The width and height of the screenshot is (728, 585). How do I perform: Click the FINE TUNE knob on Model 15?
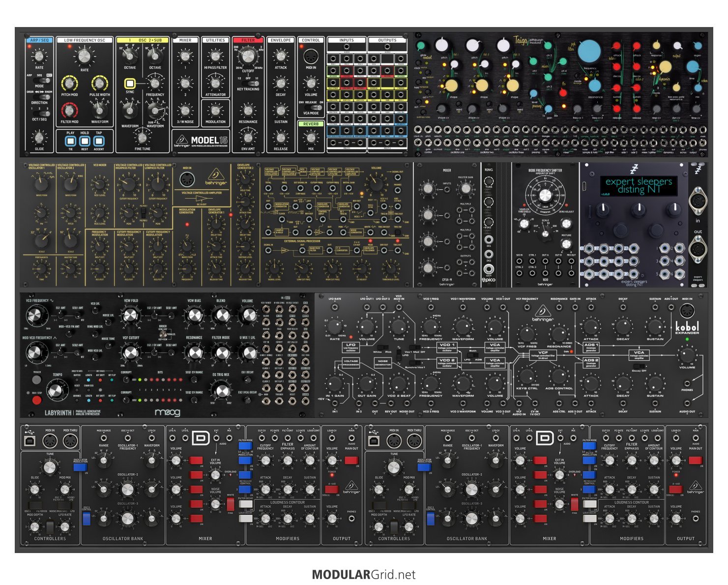pos(142,137)
